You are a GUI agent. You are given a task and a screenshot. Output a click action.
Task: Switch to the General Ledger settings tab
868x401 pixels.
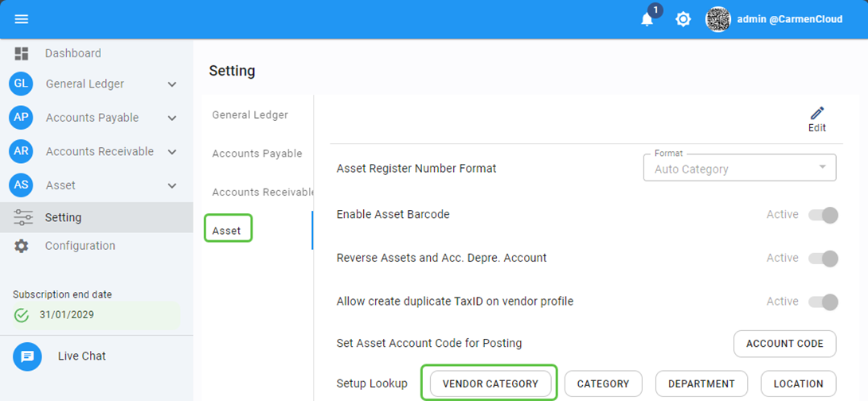(x=250, y=115)
